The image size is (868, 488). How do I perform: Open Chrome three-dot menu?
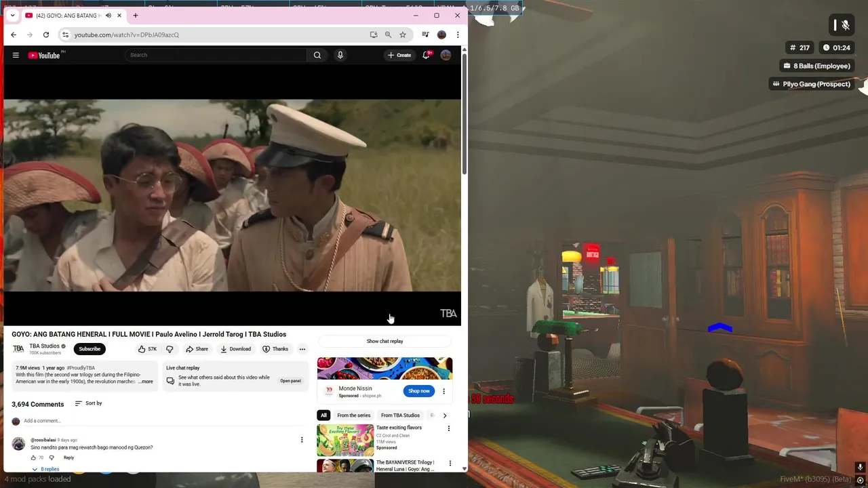coord(458,35)
